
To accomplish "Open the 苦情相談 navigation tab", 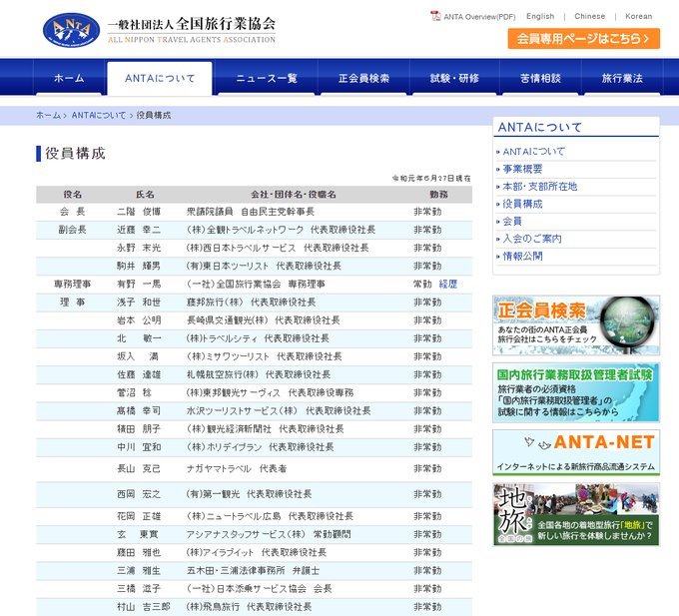I will (x=540, y=78).
